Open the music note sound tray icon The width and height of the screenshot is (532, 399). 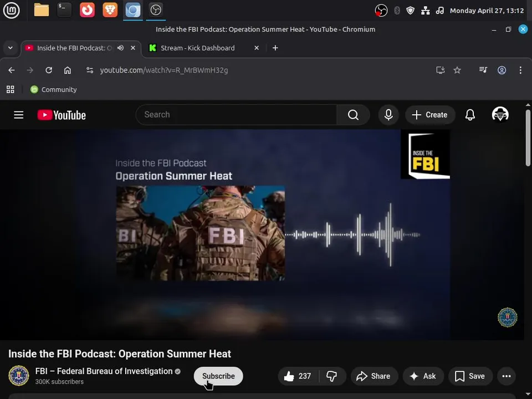(439, 11)
